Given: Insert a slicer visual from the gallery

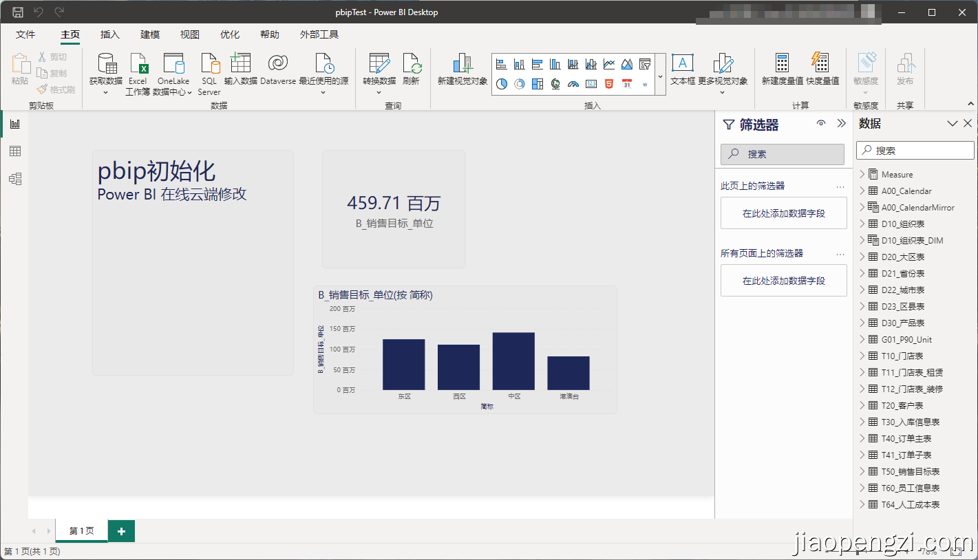Looking at the screenshot, I should [645, 65].
